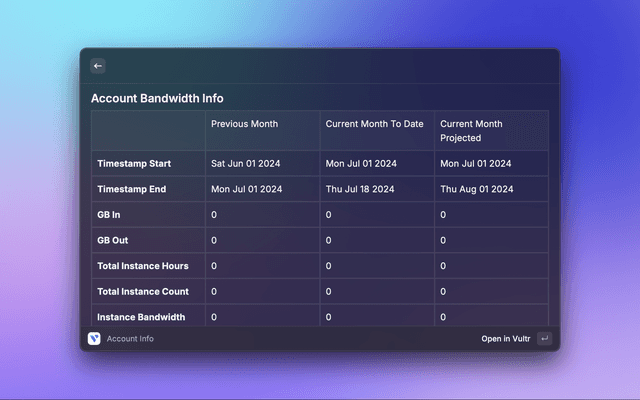Click the GB Out row label
Image resolution: width=640 pixels, height=400 pixels.
coord(112,241)
